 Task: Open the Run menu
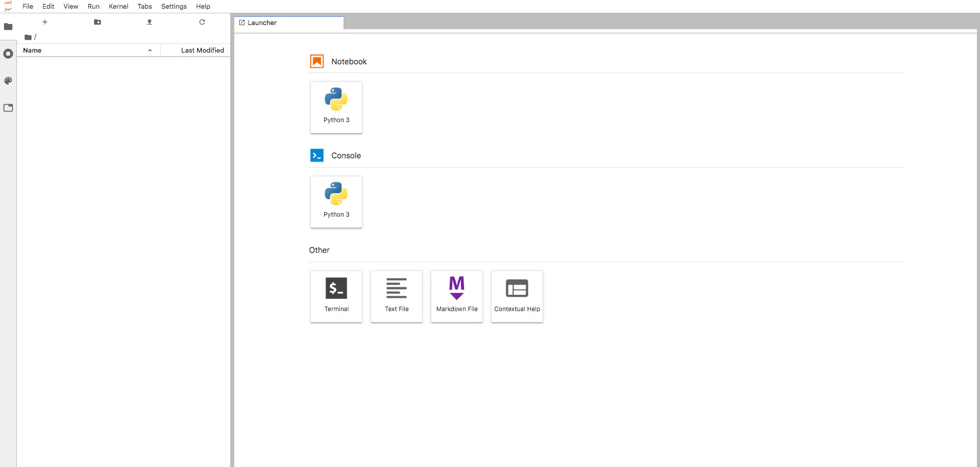[x=93, y=7]
